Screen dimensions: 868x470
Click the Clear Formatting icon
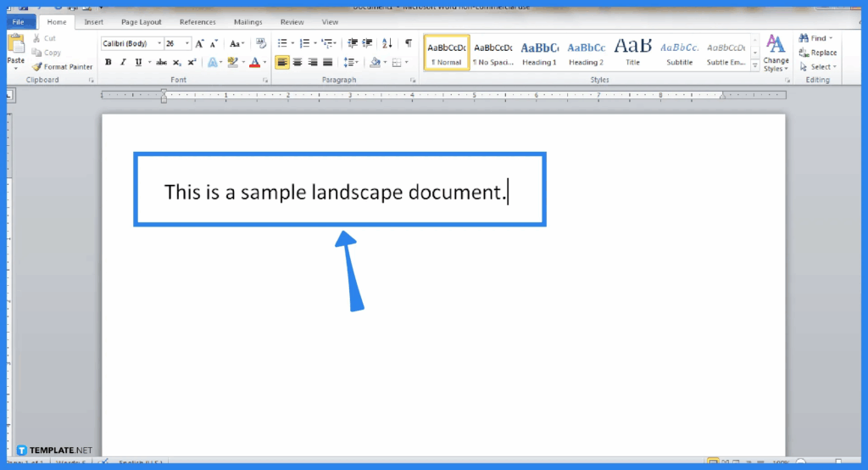[261, 43]
